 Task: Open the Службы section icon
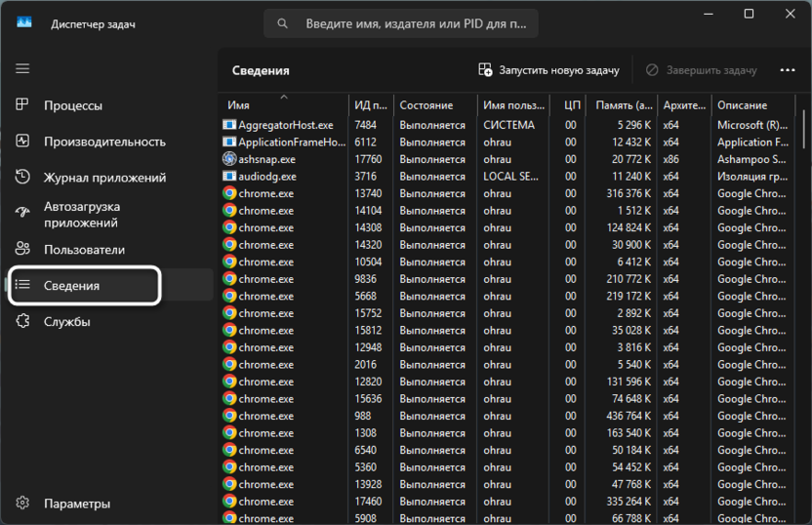tap(22, 321)
